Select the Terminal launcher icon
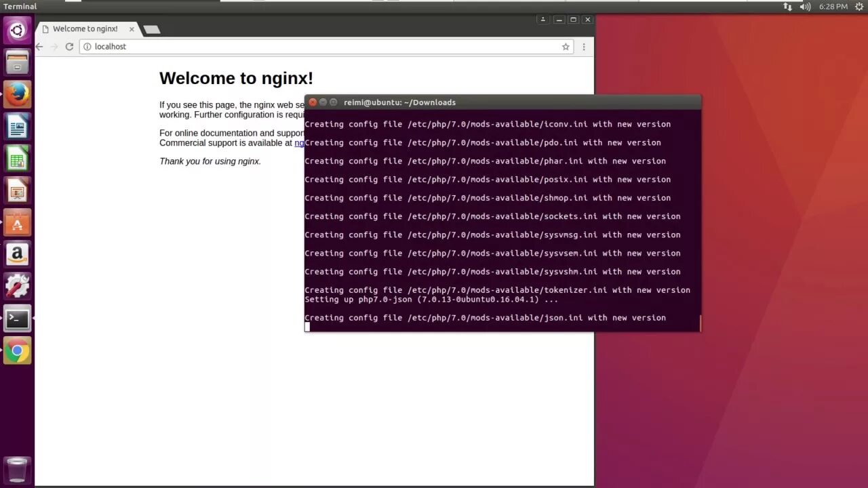868x488 pixels. (x=17, y=319)
